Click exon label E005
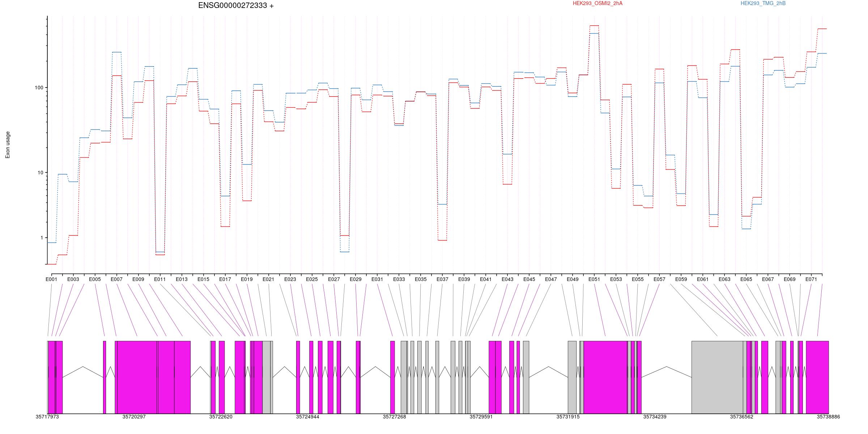 95,279
